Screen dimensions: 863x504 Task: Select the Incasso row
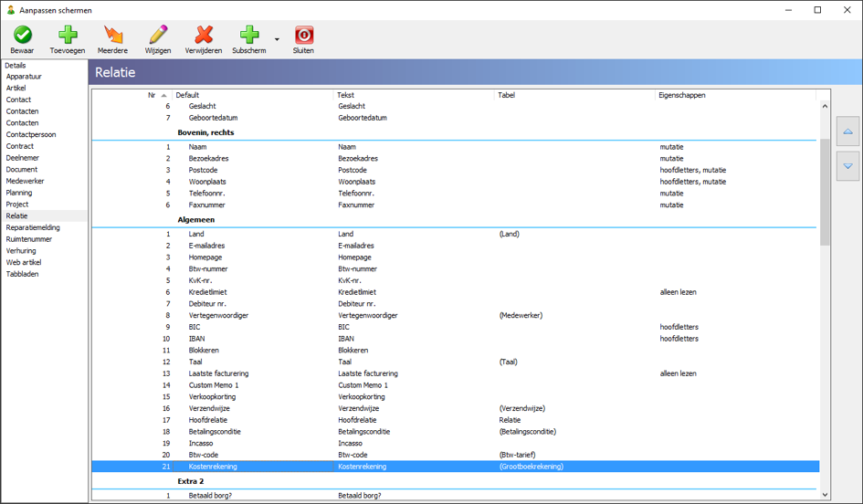[455, 443]
